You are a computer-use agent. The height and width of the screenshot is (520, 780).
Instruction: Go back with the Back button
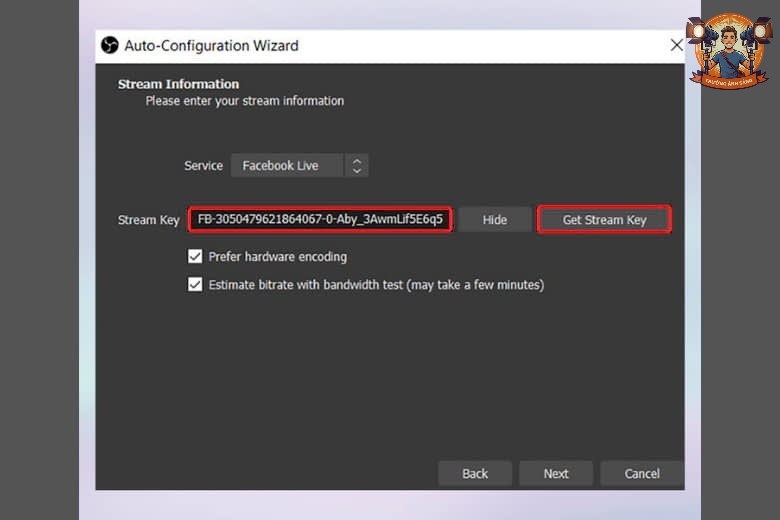coord(475,473)
